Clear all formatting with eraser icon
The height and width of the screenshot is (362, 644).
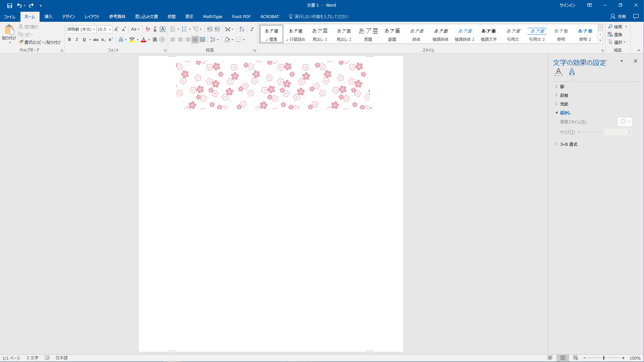[148, 29]
